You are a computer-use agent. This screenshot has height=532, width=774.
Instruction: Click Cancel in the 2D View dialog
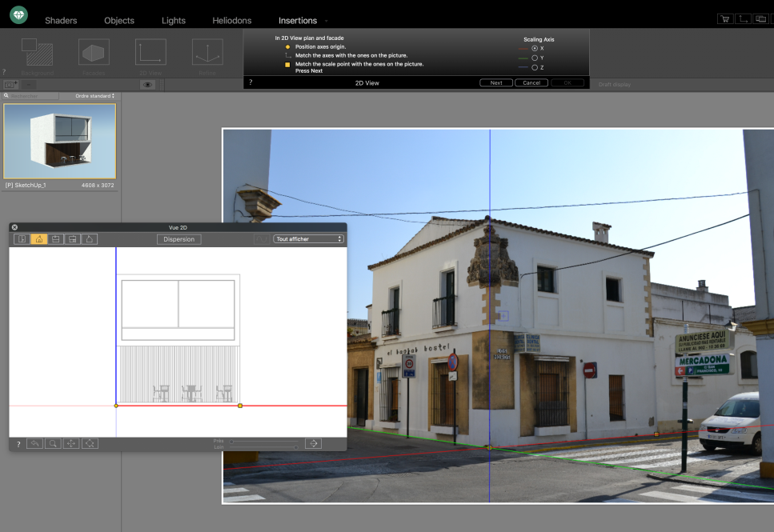coord(531,83)
